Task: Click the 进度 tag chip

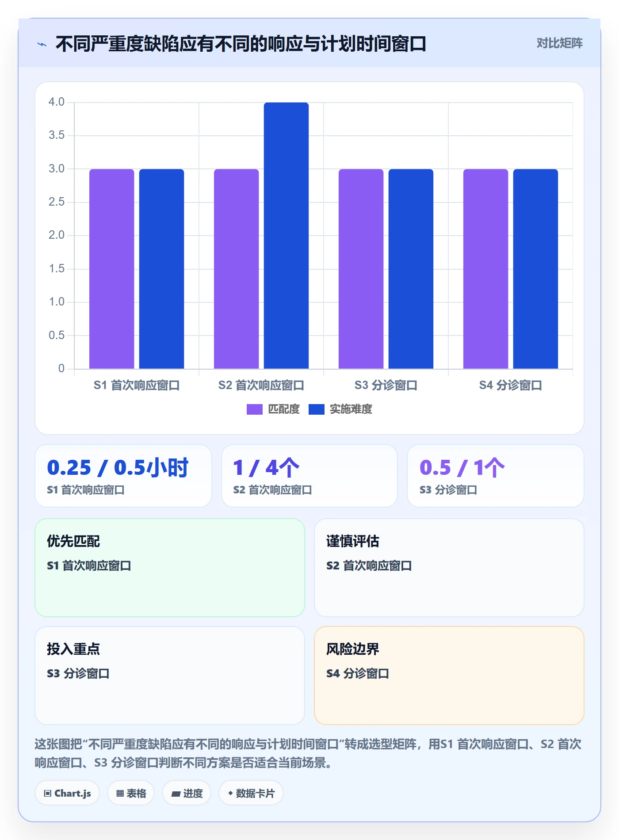Action: pos(187,793)
